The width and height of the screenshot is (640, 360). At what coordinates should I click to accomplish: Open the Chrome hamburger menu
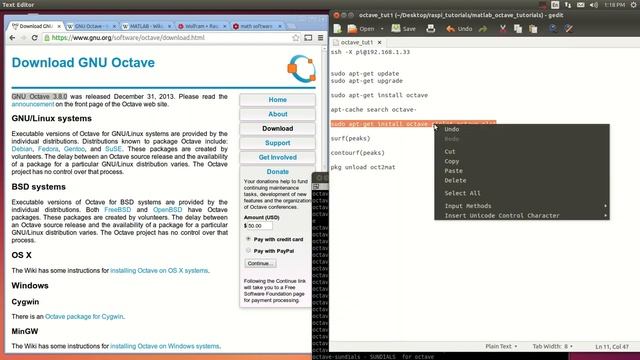click(x=320, y=38)
